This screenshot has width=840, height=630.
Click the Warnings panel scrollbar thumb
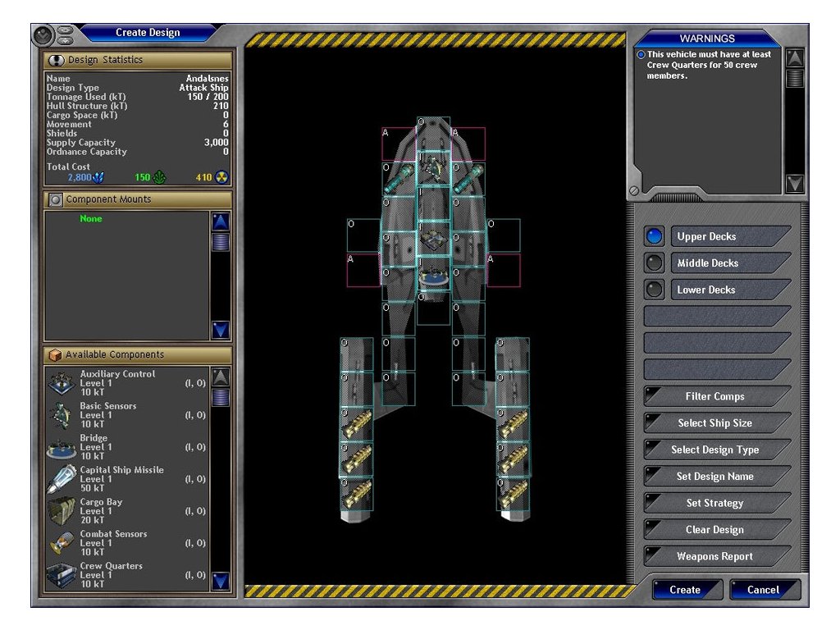click(794, 78)
